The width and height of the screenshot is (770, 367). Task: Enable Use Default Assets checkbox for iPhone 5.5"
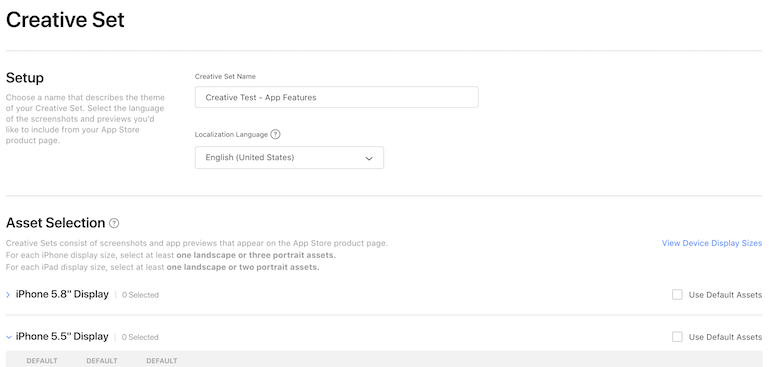point(677,337)
